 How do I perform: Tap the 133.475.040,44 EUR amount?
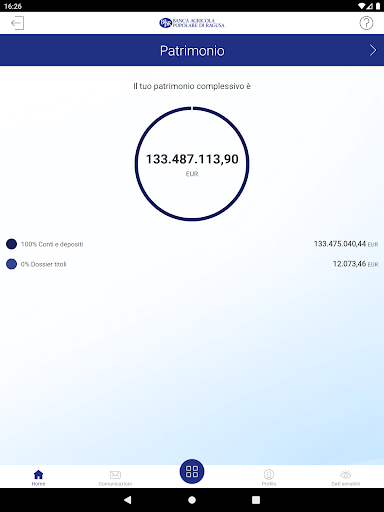(346, 244)
